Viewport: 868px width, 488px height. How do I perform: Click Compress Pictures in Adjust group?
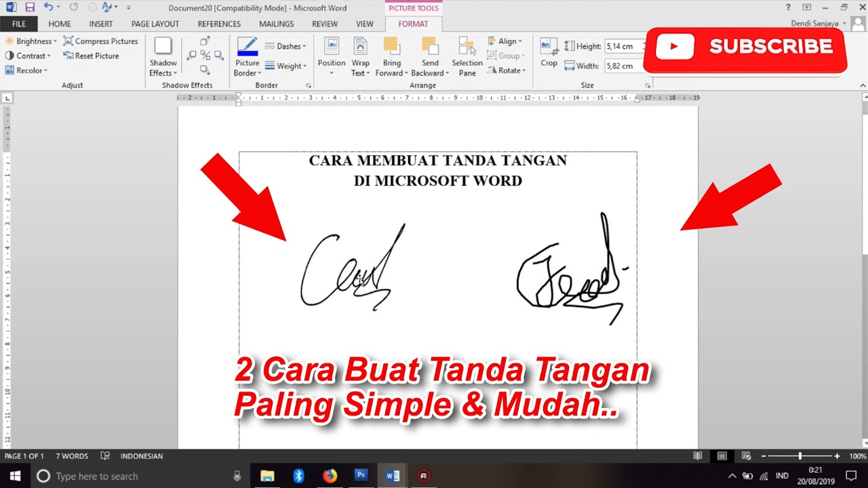point(100,41)
